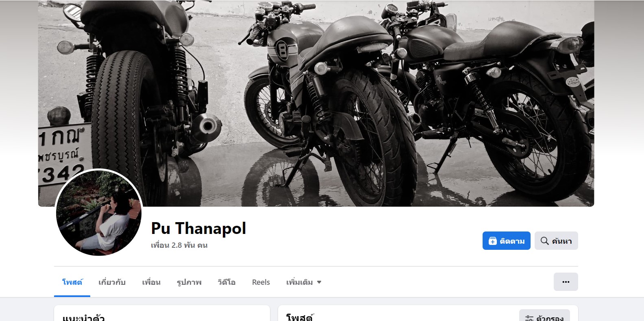Open the ตัวกรอง post filter button

point(544,315)
